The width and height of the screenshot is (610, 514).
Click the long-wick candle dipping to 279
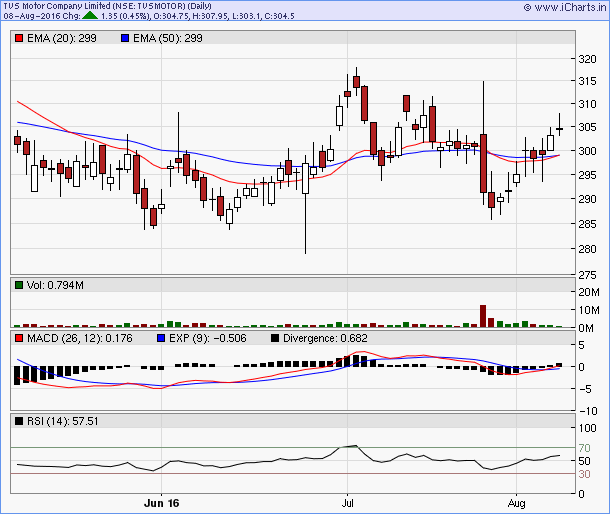(305, 204)
